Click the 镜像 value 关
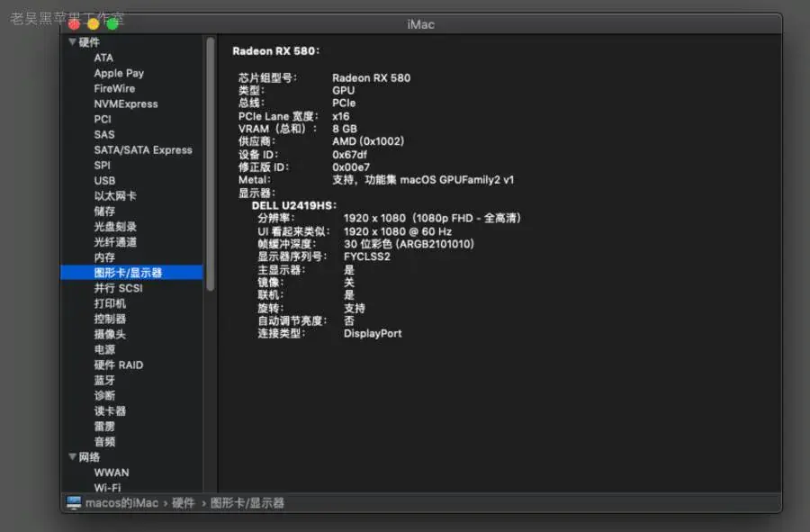 (349, 283)
